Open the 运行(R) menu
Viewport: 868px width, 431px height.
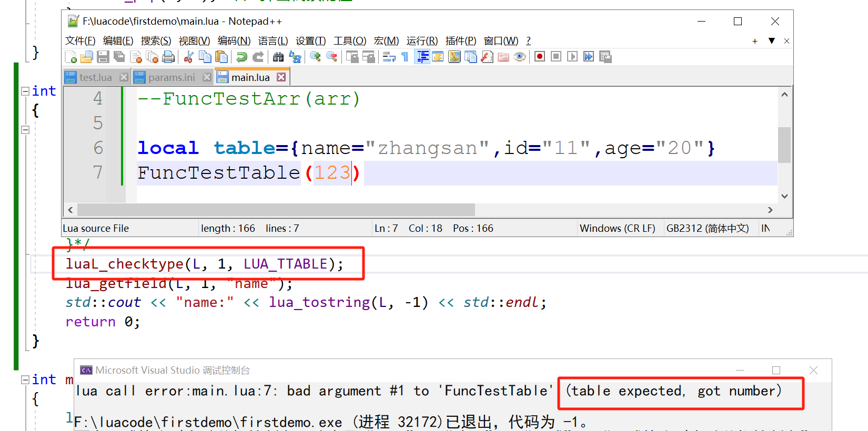[x=422, y=41]
